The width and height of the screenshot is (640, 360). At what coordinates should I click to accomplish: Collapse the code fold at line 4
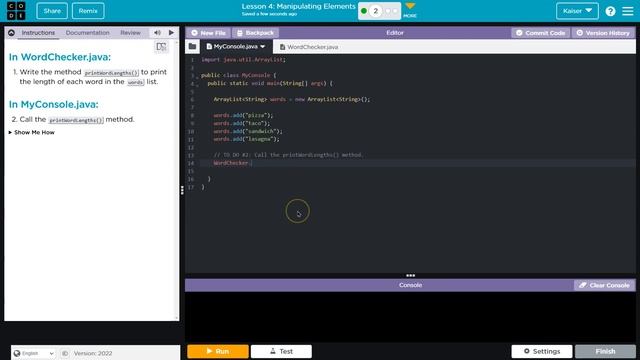[x=197, y=86]
